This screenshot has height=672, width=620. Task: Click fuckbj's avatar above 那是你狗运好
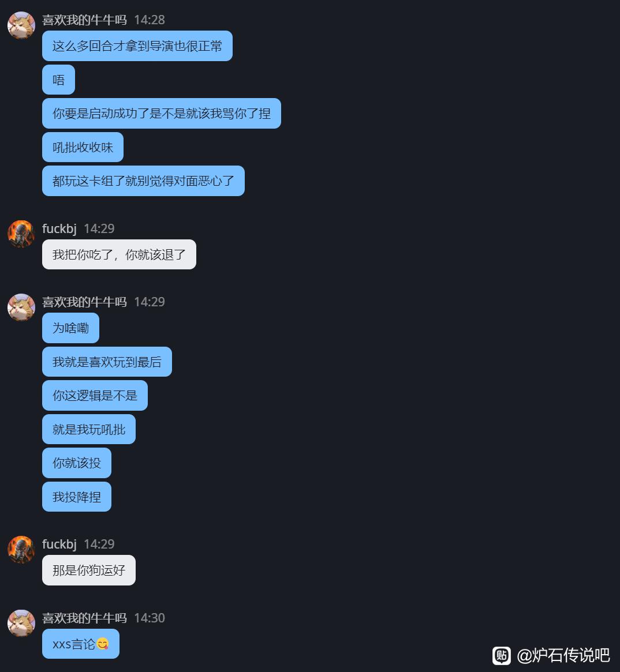21,550
